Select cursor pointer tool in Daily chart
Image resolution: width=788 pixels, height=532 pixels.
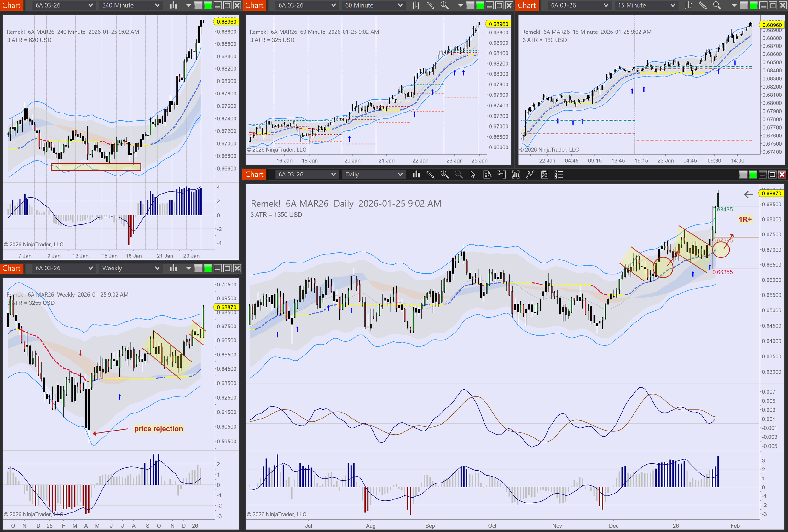(473, 175)
